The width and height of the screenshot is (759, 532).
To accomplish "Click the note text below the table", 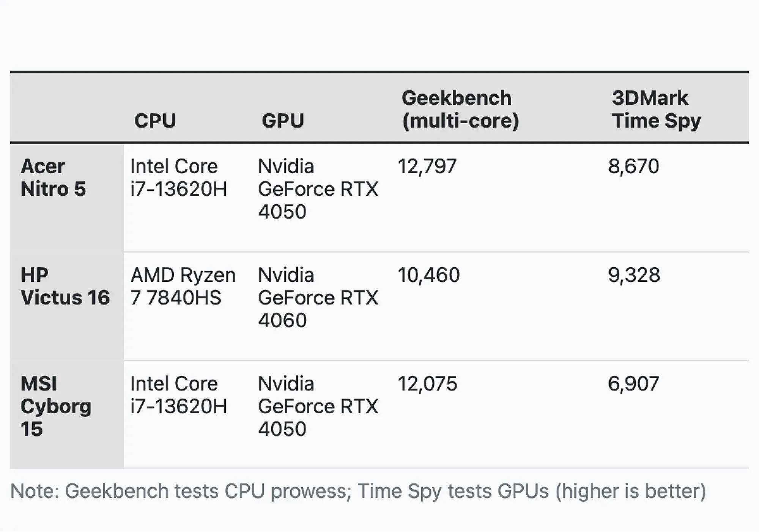I will (x=358, y=491).
